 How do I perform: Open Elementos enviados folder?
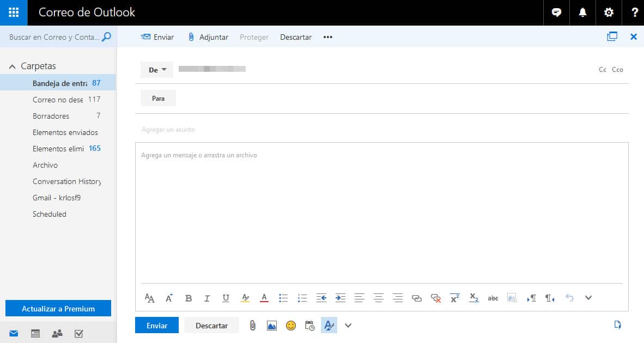58,132
